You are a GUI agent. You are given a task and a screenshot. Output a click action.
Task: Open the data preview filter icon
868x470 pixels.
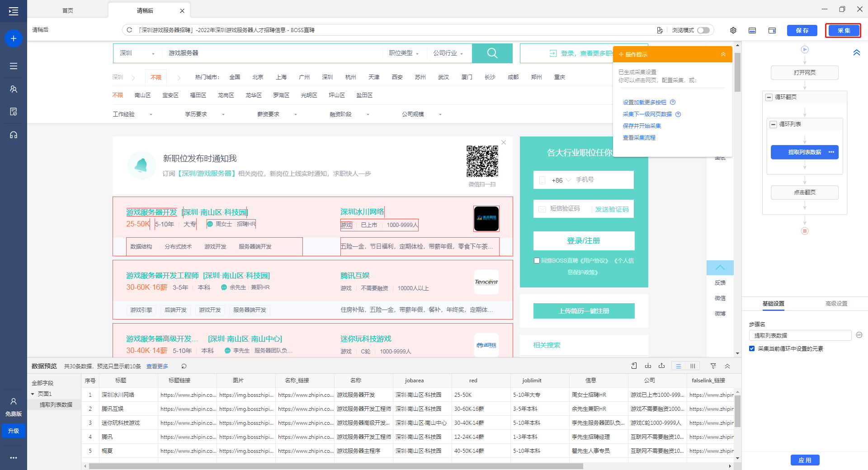(713, 366)
